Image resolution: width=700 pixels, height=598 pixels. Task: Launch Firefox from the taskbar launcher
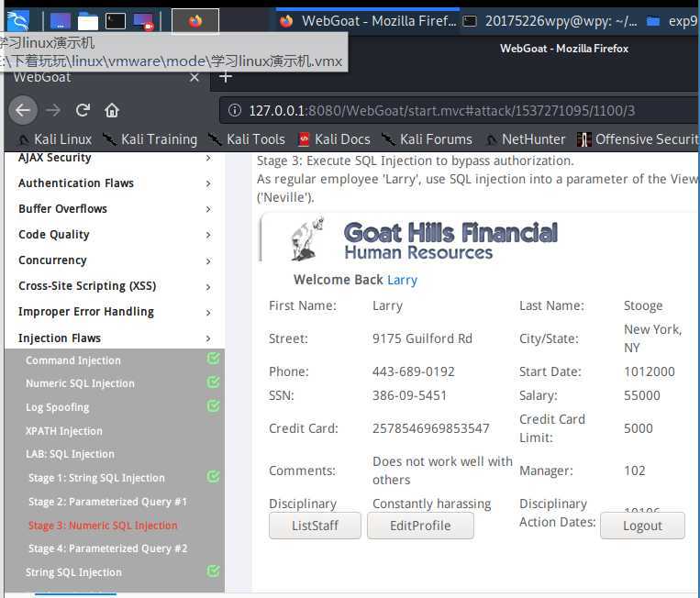195,21
